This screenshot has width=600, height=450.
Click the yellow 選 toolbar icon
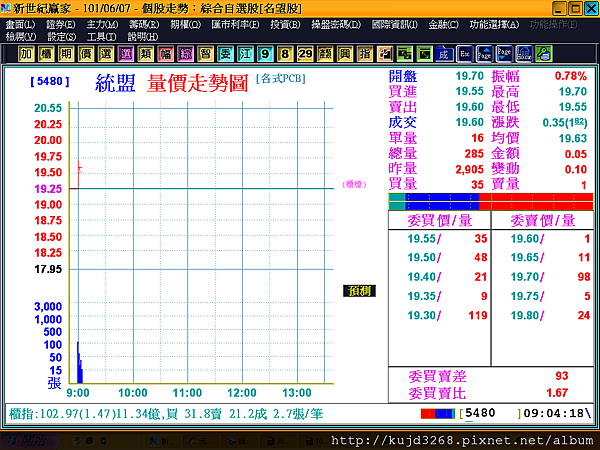106,54
